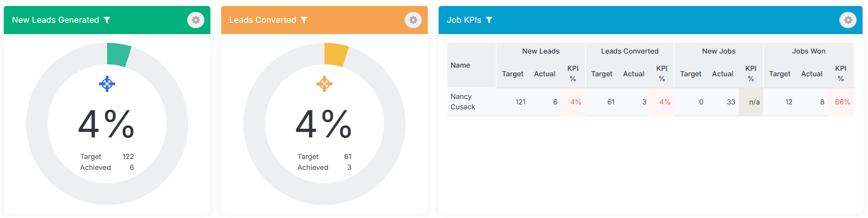Image resolution: width=868 pixels, height=218 pixels.
Task: Click yellow segment of Leads Converted donut
Action: pos(336,55)
